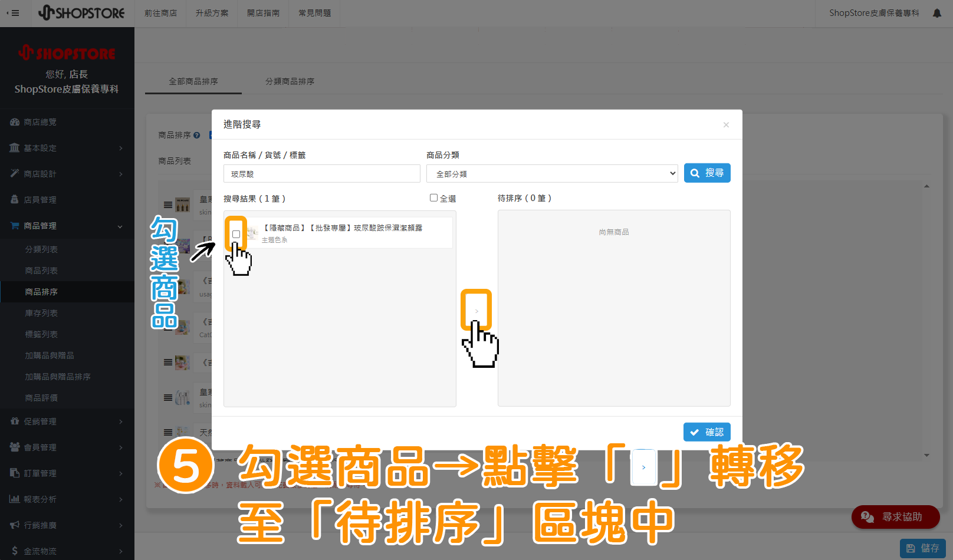
Task: Click product list scrollbar up arrow
Action: coord(926,186)
